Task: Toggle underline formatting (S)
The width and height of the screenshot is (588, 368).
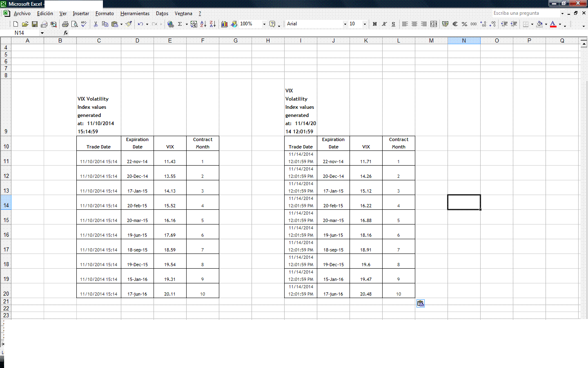Action: (x=394, y=24)
